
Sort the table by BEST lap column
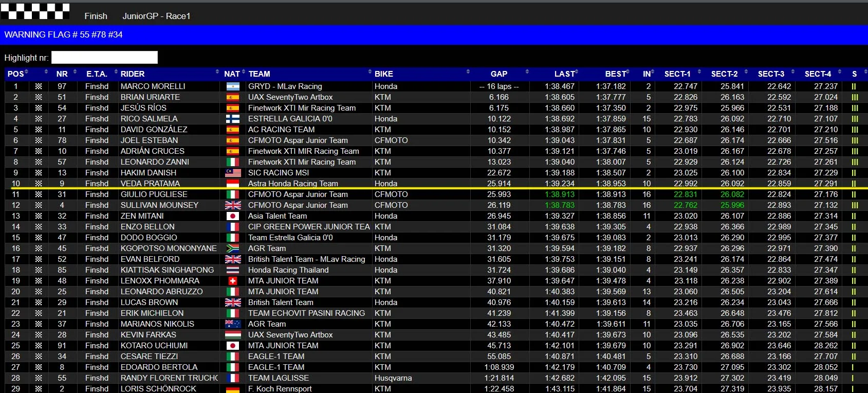click(615, 74)
